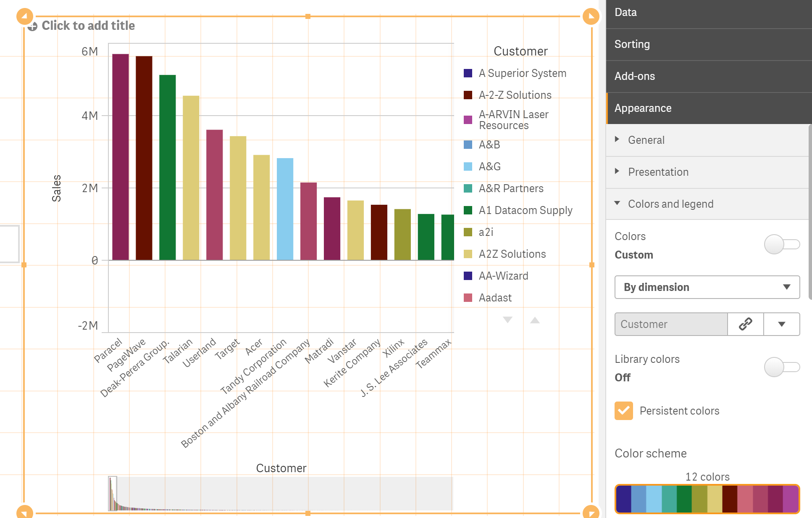812x518 pixels.
Task: Click the A Superior System legend swatch
Action: [468, 73]
